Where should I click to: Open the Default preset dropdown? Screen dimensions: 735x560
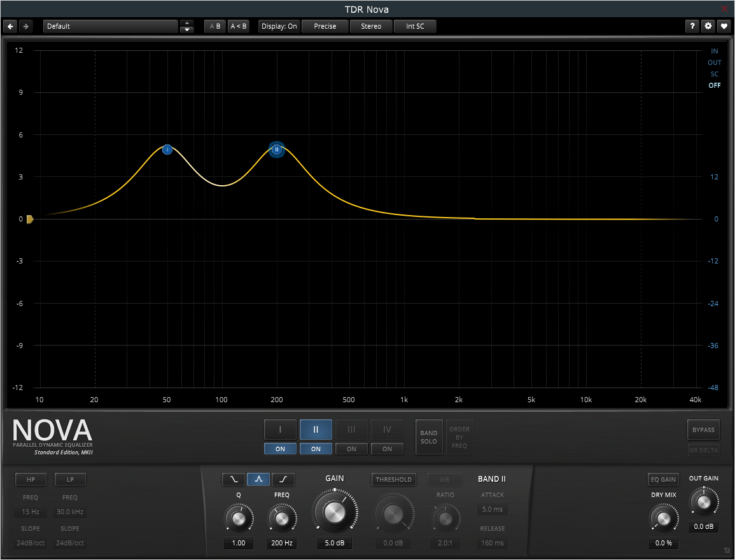pyautogui.click(x=111, y=26)
